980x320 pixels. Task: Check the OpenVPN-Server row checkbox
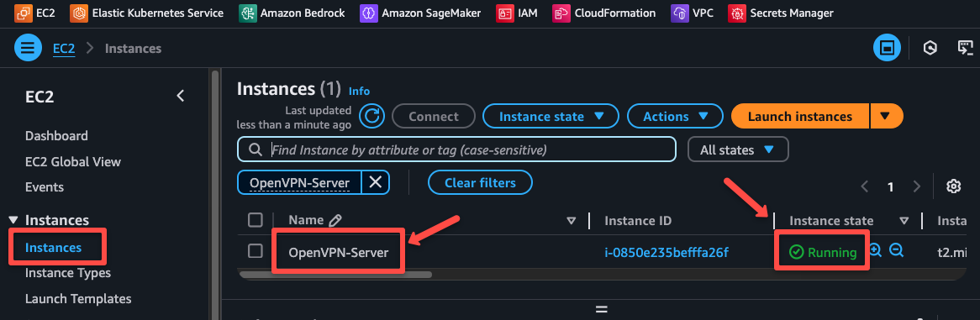point(255,251)
